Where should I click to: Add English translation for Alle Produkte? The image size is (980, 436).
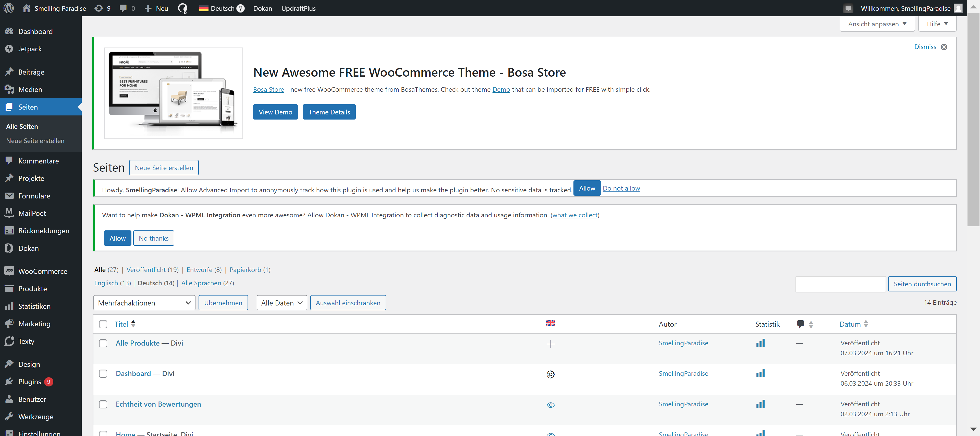pyautogui.click(x=550, y=344)
